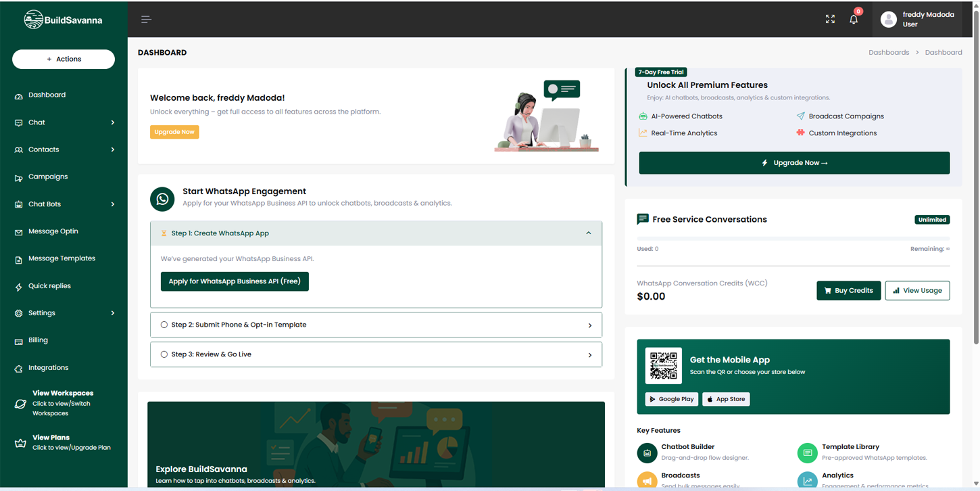Click the conversations usage progress bar

pos(793,239)
